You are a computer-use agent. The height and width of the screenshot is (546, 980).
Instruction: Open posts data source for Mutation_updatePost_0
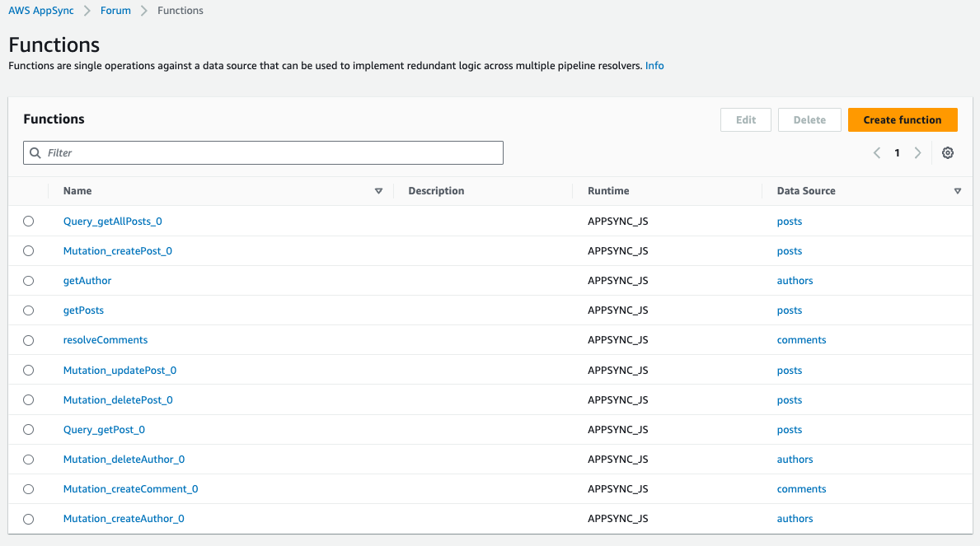[x=790, y=371]
